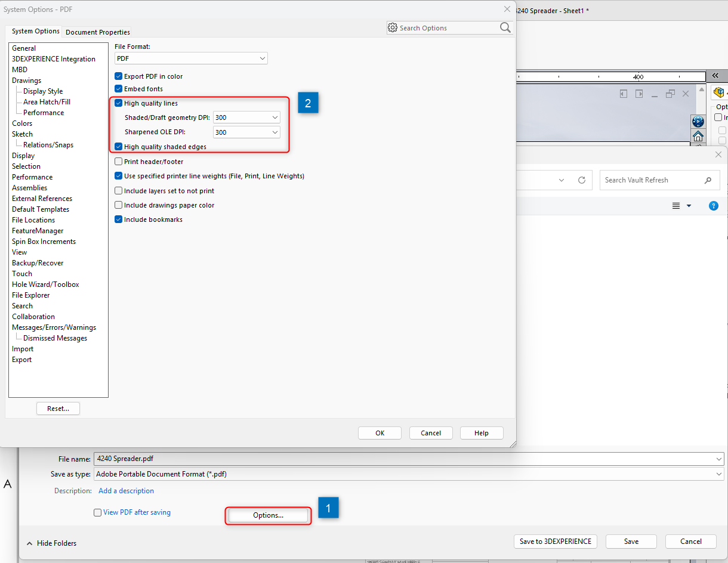Click the magnifier icon in Search Options
Viewport: 728px width, 563px height.
[x=505, y=28]
